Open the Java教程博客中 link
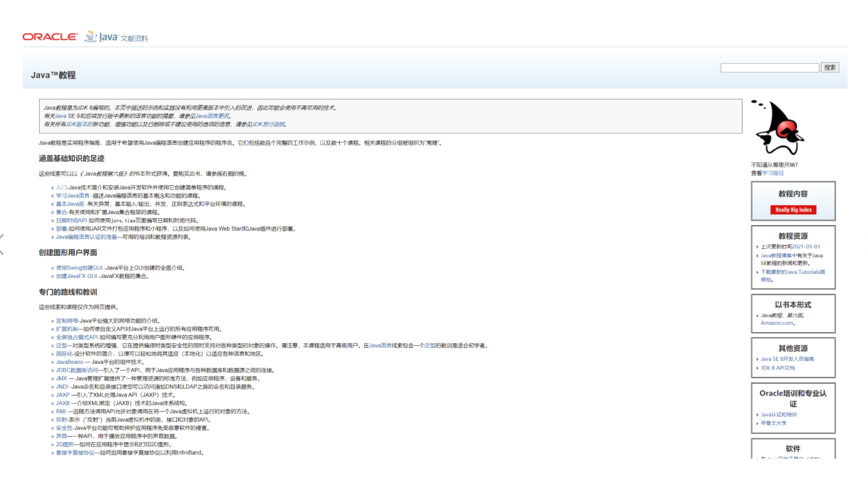 click(779, 256)
